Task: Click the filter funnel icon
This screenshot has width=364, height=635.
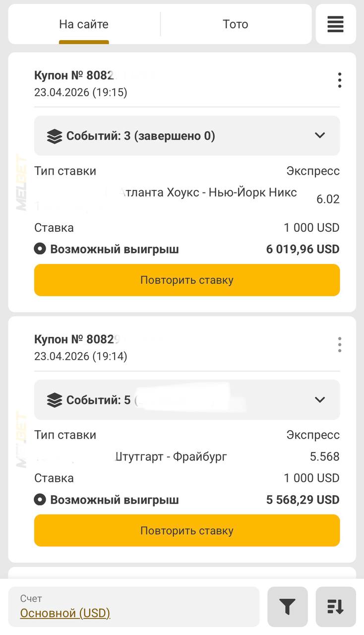Action: click(287, 606)
